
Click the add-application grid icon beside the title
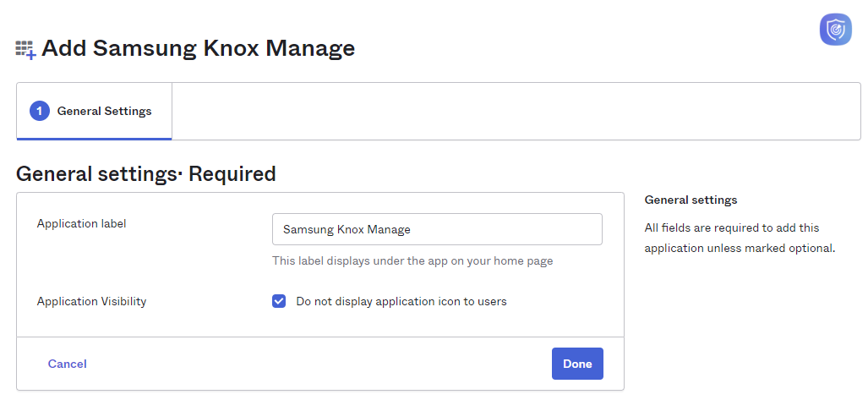point(25,50)
